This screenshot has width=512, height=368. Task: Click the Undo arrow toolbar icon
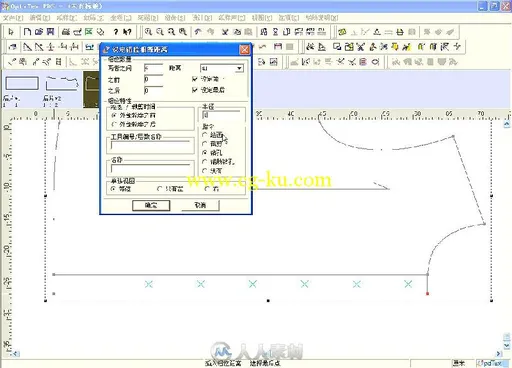coord(198,32)
